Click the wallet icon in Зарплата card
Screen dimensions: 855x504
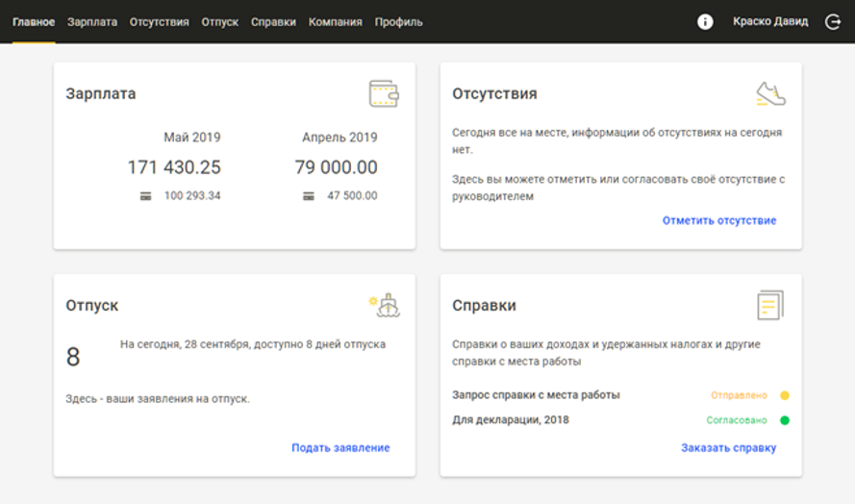384,93
